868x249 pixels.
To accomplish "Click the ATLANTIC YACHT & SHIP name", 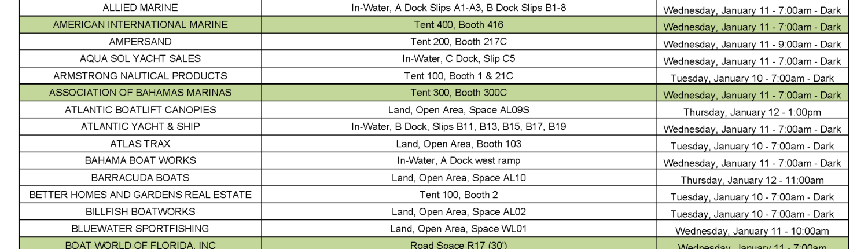I will click(x=140, y=127).
